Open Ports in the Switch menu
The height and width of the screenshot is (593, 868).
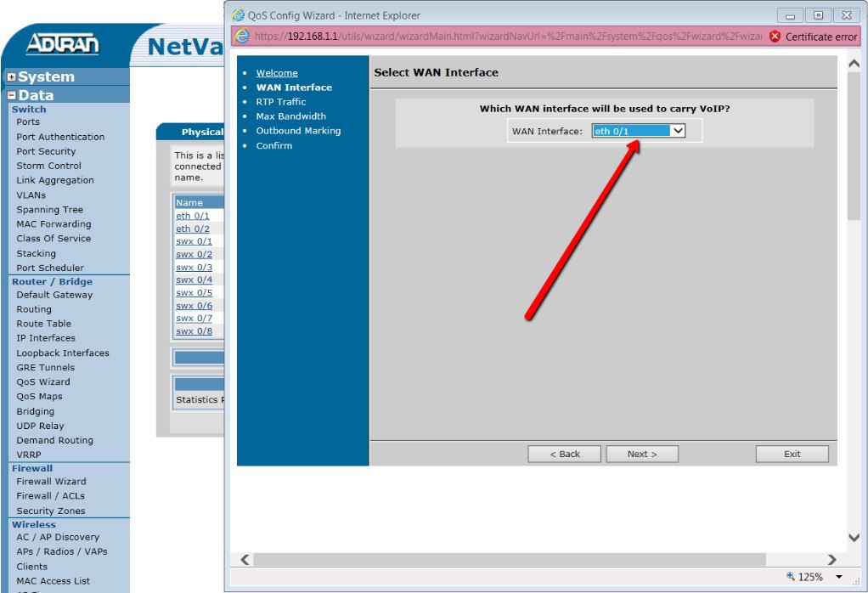(28, 121)
